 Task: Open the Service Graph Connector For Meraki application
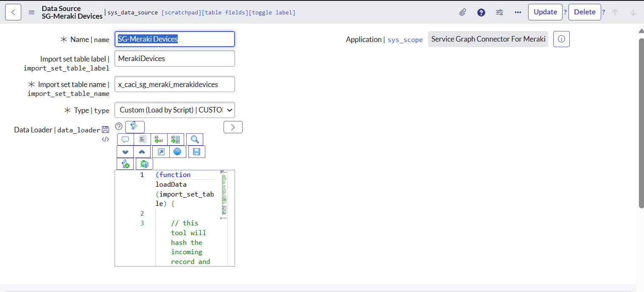click(487, 39)
